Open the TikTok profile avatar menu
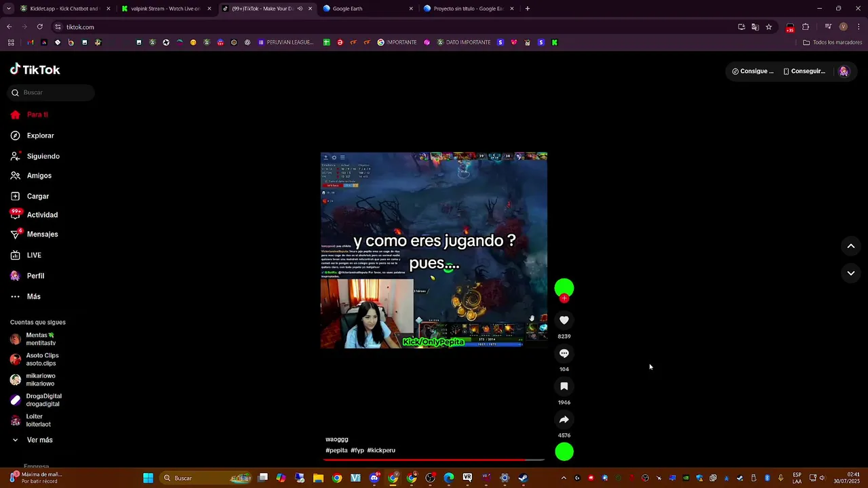This screenshot has height=488, width=868. pos(844,71)
